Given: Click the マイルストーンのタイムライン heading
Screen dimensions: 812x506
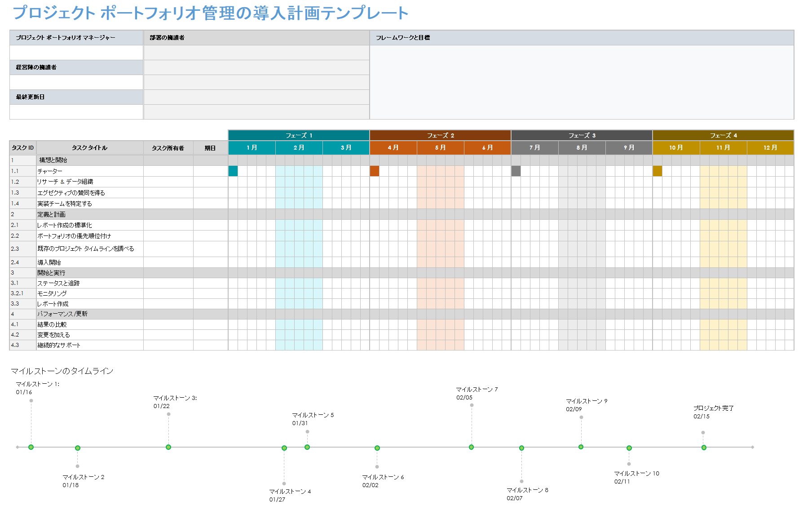Looking at the screenshot, I should 62,371.
